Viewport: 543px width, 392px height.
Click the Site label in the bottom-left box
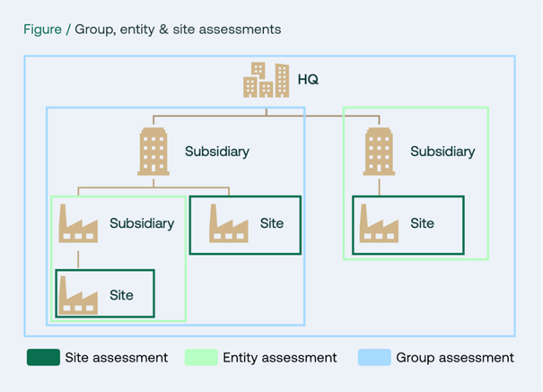(x=121, y=295)
